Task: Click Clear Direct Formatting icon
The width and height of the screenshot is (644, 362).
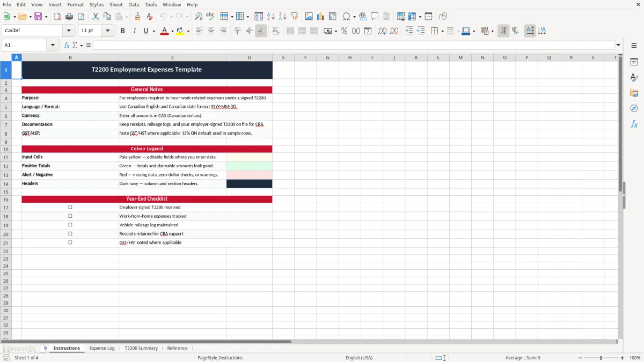Action: [x=149, y=17]
